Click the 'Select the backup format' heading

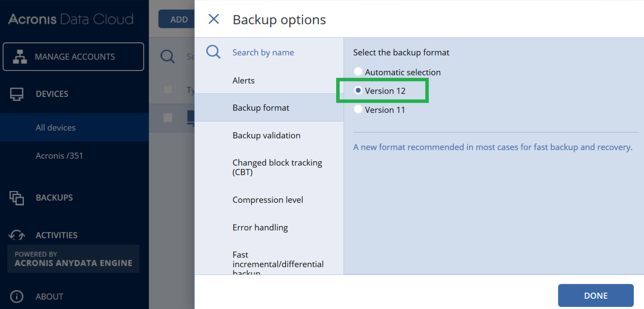pyautogui.click(x=401, y=52)
